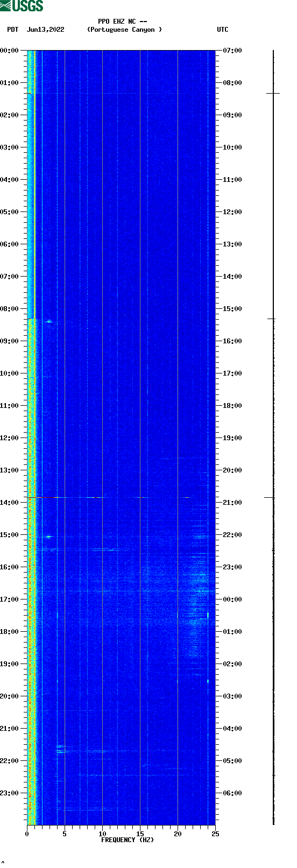297x868 pixels.
Task: Click the 0 Hz frequency tick label
Action: 27,834
